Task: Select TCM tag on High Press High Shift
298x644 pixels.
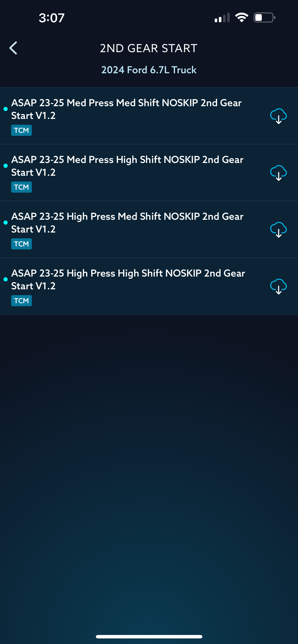Action: click(x=22, y=300)
